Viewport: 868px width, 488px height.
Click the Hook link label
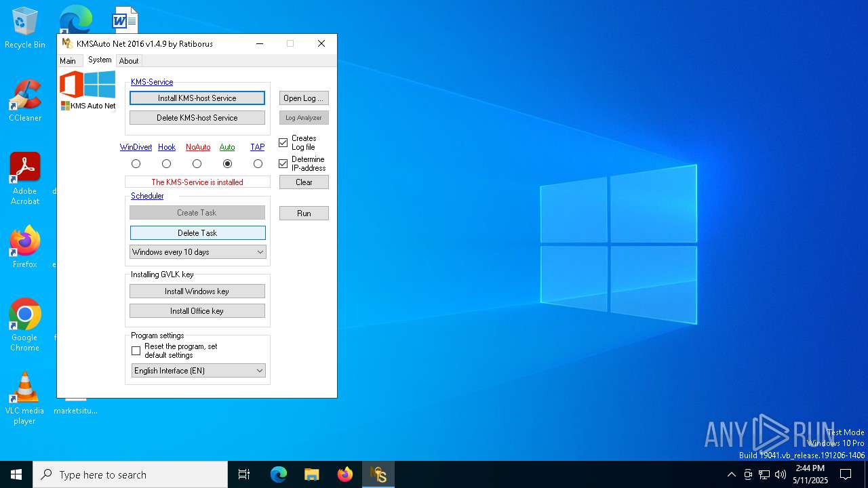[167, 147]
